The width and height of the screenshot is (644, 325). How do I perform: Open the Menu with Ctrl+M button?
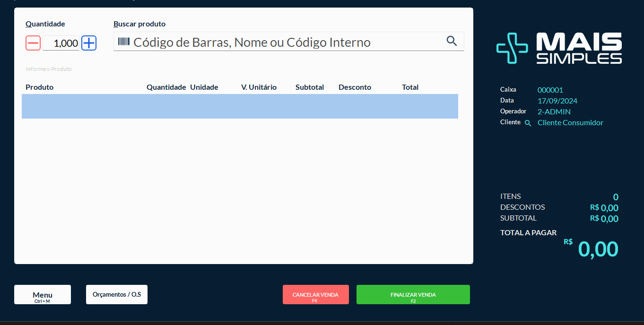[x=42, y=294]
